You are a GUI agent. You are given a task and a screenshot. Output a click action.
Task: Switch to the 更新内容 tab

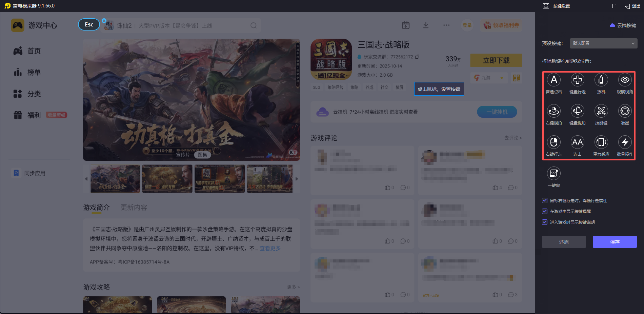[134, 208]
